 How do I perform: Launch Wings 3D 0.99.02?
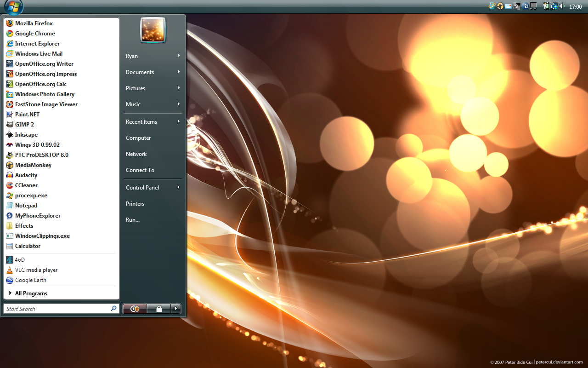pos(62,145)
